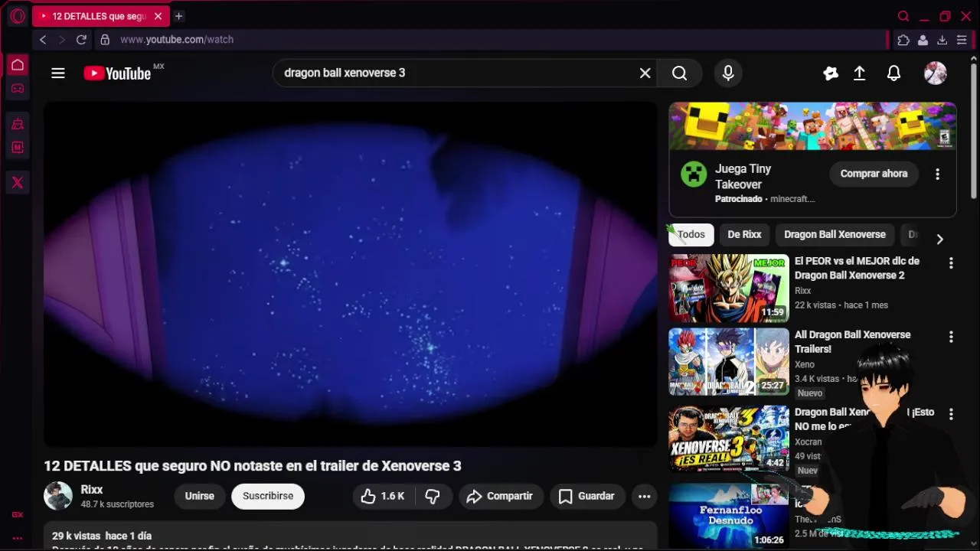Open options for 'El PEOR vs el MEJOR' video
The height and width of the screenshot is (551, 980).
point(951,263)
